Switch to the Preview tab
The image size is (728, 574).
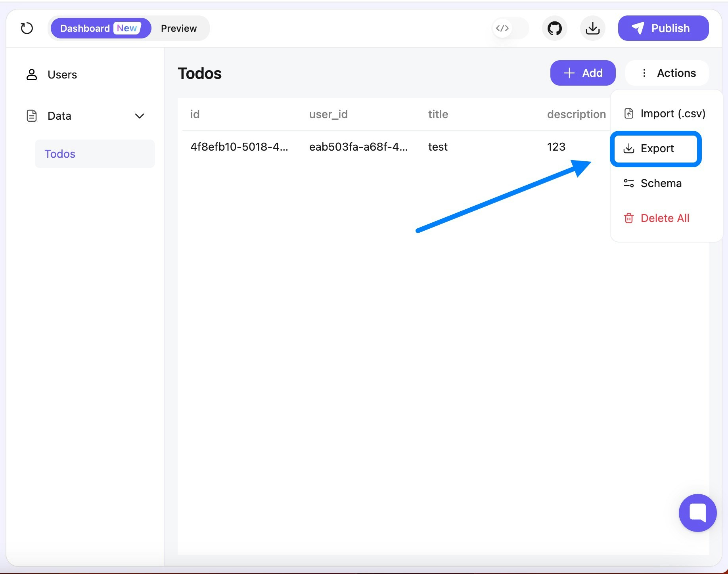[x=179, y=28]
